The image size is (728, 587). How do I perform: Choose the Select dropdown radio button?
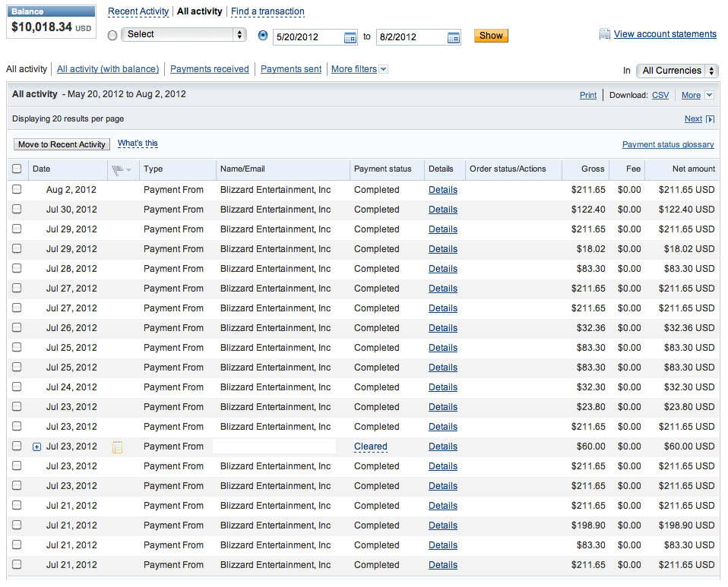[x=112, y=35]
